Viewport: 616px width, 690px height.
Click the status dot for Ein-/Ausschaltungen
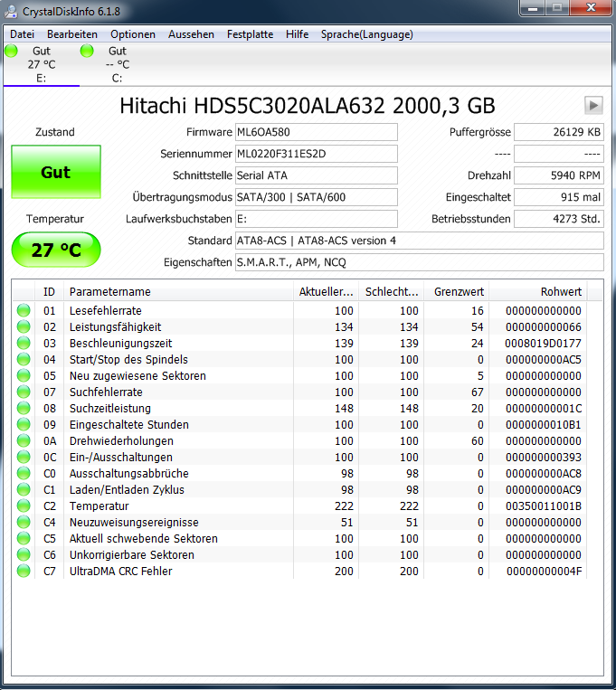(24, 458)
